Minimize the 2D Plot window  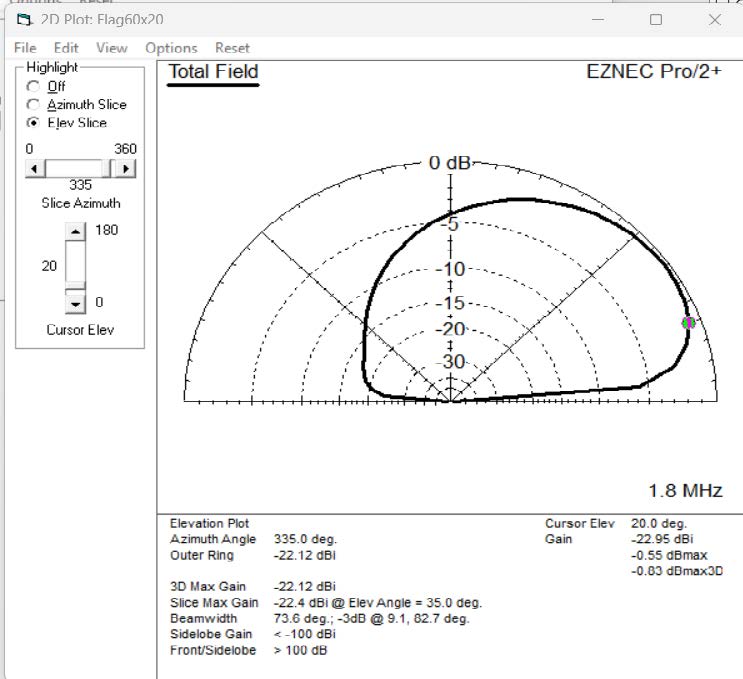tap(597, 20)
